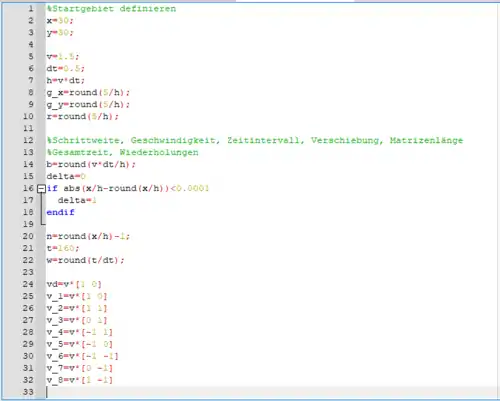Click the Schrittweite comment on line 12
500x401 pixels.
coord(255,141)
